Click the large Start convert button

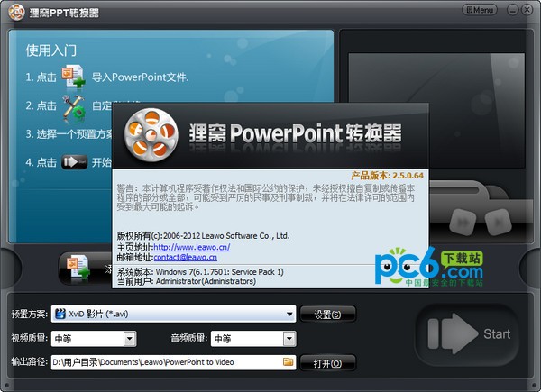468,333
